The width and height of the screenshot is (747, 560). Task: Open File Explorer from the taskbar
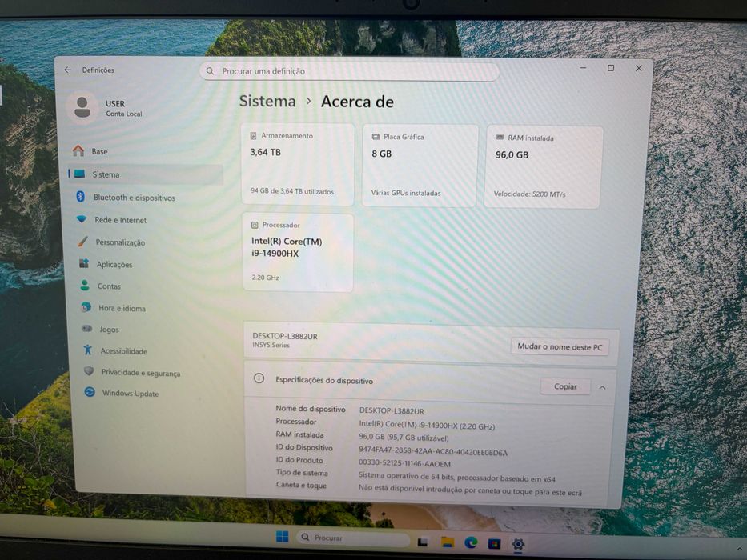click(x=447, y=542)
